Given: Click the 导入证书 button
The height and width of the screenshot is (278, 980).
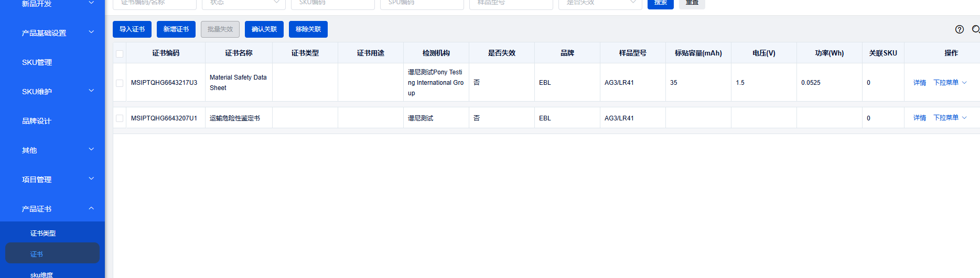Looking at the screenshot, I should click(x=132, y=29).
